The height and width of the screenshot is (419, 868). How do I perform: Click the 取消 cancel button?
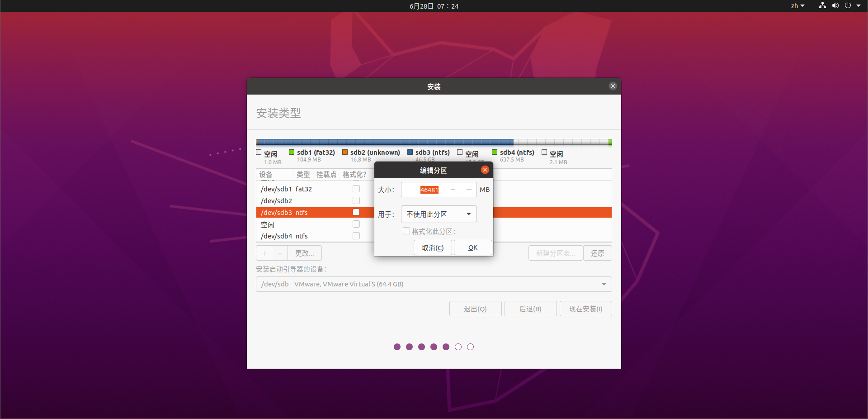click(433, 248)
